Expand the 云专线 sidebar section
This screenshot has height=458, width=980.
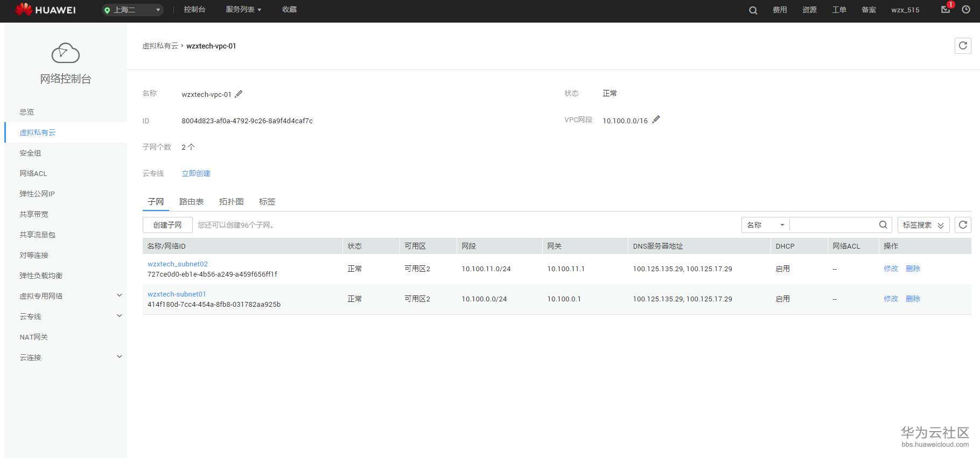120,316
